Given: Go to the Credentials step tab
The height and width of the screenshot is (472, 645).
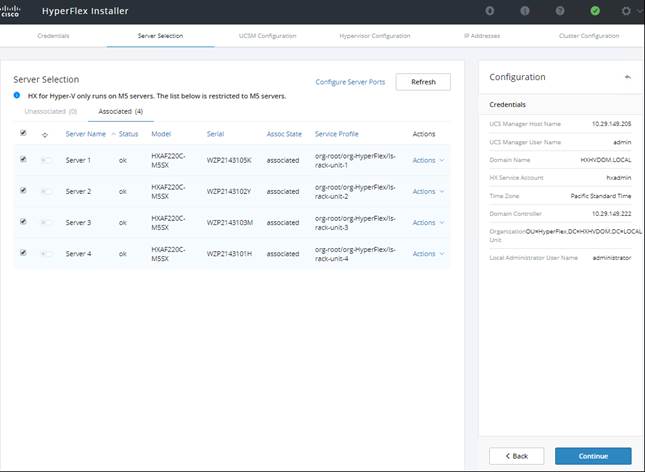Looking at the screenshot, I should pyautogui.click(x=53, y=36).
